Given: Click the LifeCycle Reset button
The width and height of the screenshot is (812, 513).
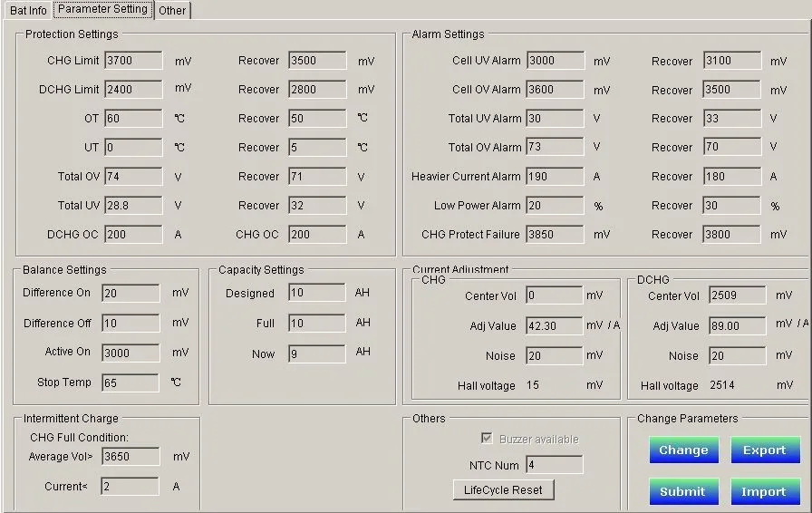Looking at the screenshot, I should pos(503,489).
